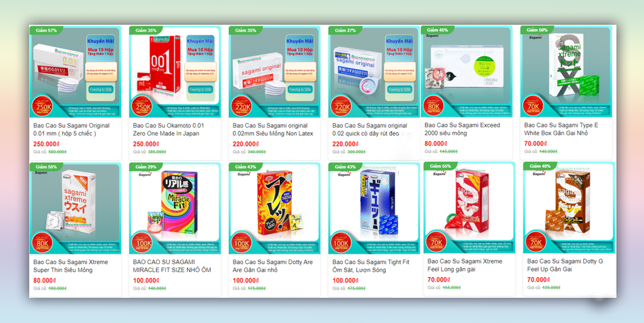Open Sagami Type E White Box title link
Screen dimensions: 644x323
(561, 129)
